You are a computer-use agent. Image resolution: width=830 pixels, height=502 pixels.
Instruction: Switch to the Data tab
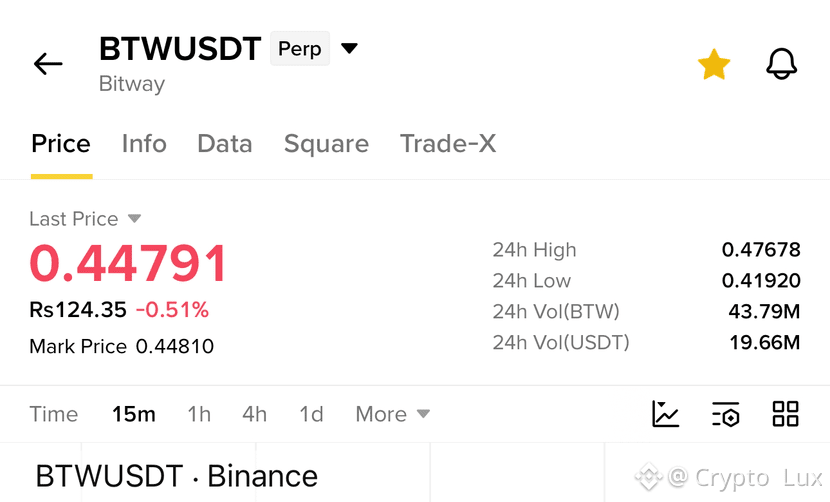coord(225,144)
